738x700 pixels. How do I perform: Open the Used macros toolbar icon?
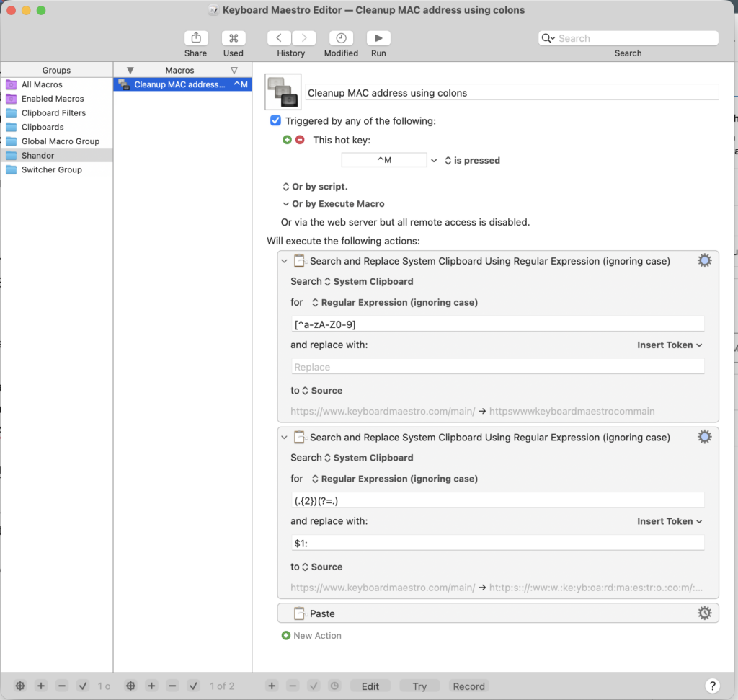point(234,38)
